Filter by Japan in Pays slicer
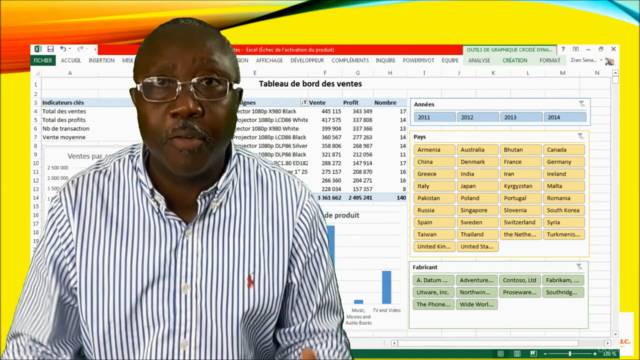Image resolution: width=640 pixels, height=360 pixels. coord(478,186)
